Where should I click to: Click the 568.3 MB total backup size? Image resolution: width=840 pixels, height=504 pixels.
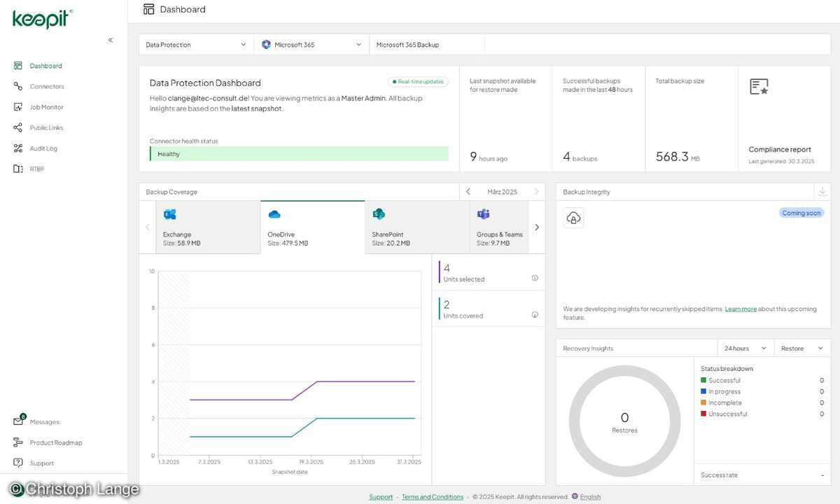(678, 157)
